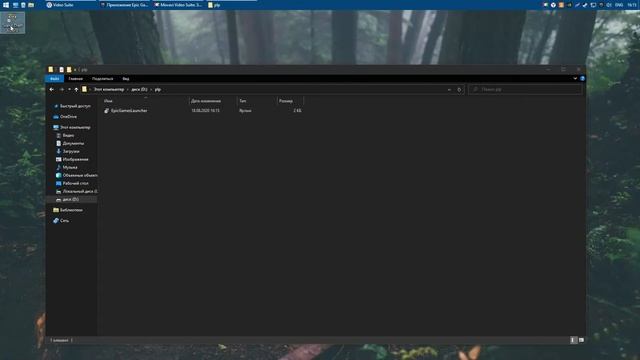This screenshot has width=640, height=360.
Task: Go up one folder level with the up arrow
Action: click(x=76, y=89)
